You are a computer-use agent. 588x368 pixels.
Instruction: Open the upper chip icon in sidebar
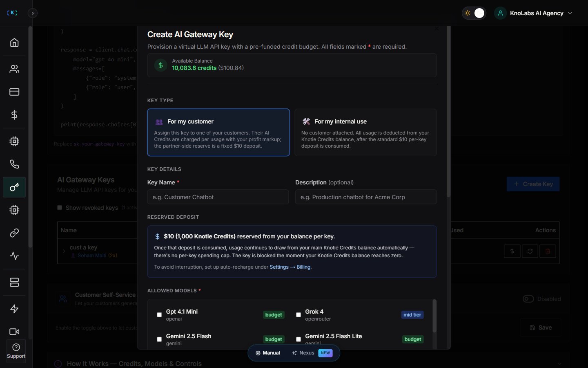[14, 141]
